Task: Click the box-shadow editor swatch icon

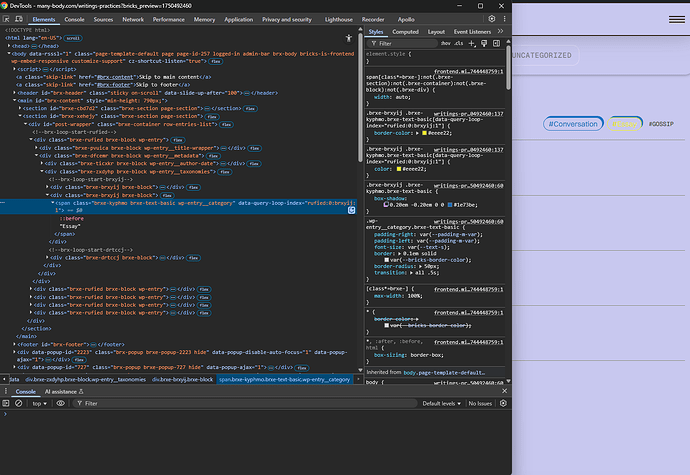Action: coord(386,205)
